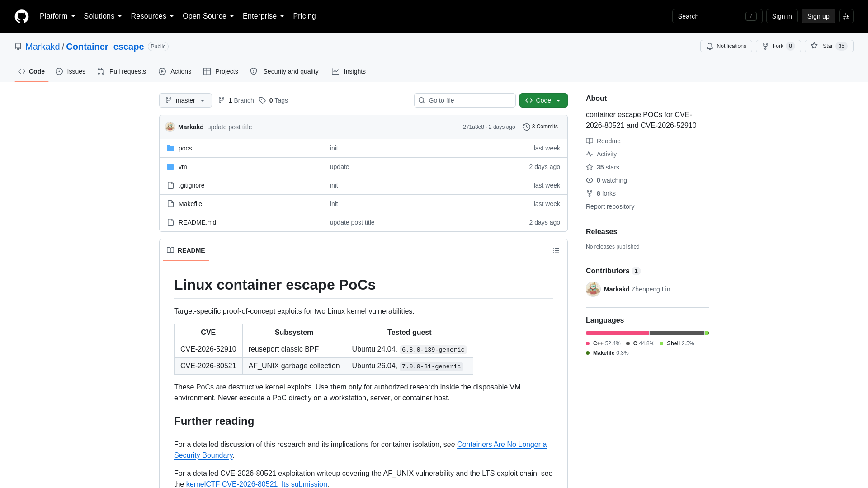
Task: Open the Security and quality tab
Action: pos(284,71)
